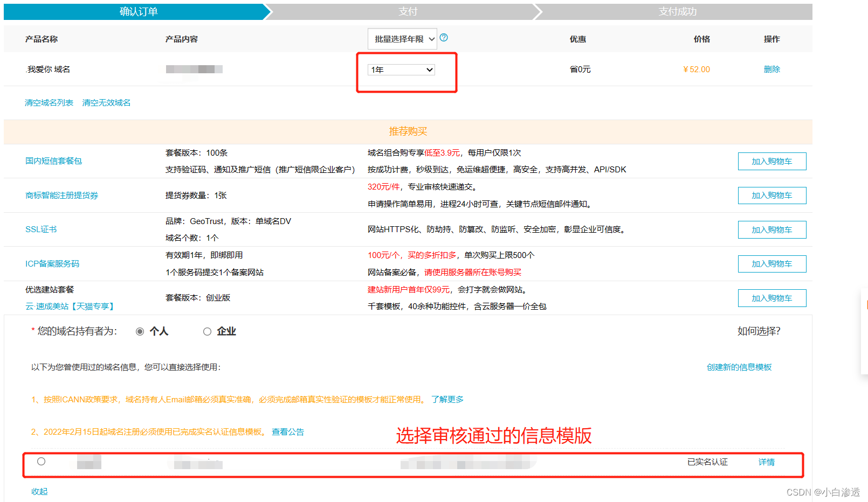Click the 优选建站套餐 heading text
The width and height of the screenshot is (868, 502).
tap(50, 289)
